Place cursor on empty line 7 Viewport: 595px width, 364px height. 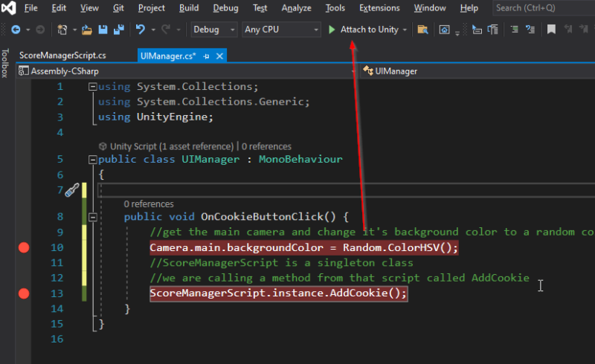coord(346,190)
